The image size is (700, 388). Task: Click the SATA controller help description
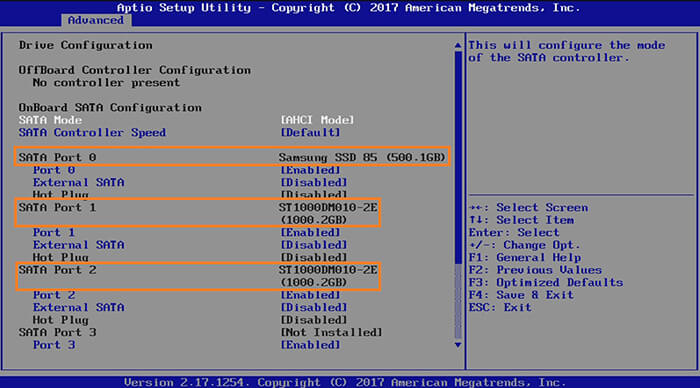tap(567, 51)
